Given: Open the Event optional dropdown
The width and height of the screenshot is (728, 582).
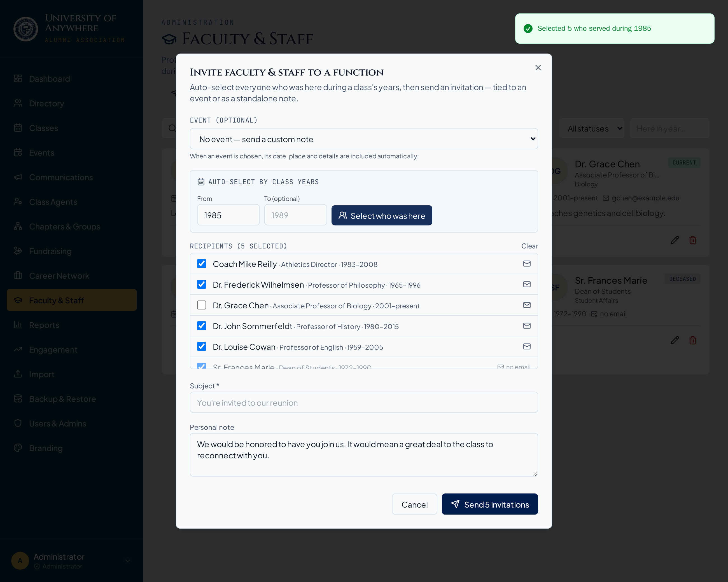Looking at the screenshot, I should (x=364, y=139).
